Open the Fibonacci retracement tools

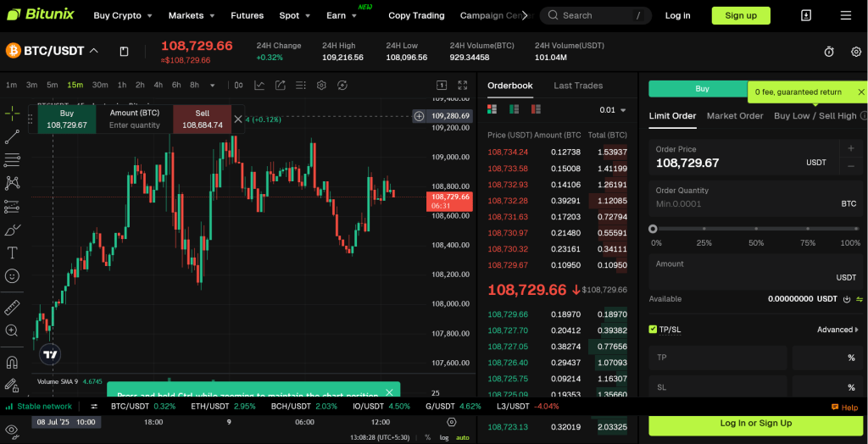[12, 160]
